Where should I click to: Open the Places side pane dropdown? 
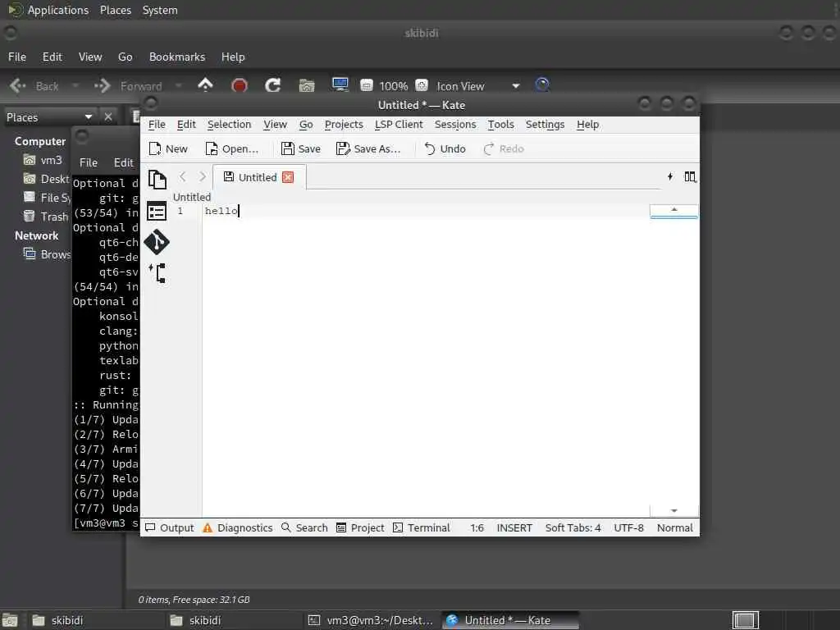coord(48,116)
